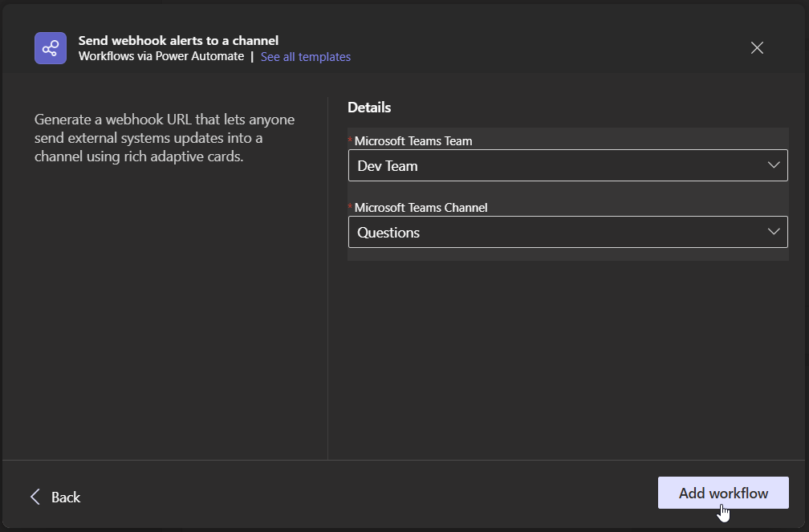Click the red asterisk next to Microsoft Teams Channel
This screenshot has height=532, width=809.
(x=351, y=207)
